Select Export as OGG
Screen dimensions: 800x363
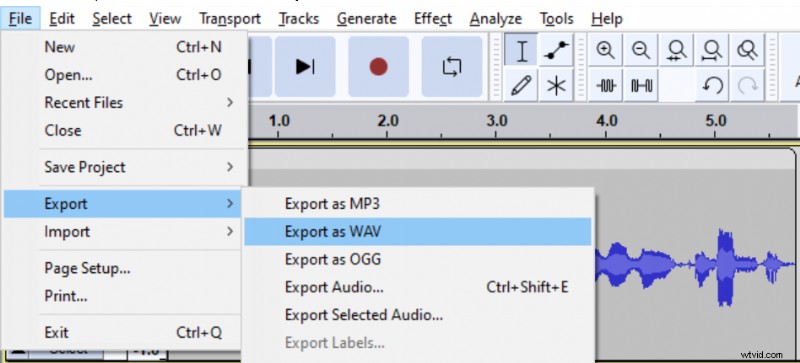[418, 259]
